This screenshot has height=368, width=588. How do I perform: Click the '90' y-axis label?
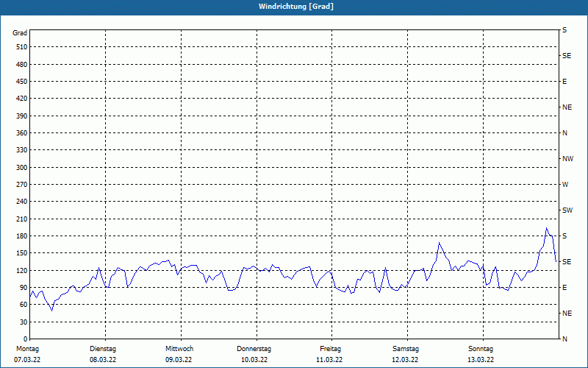[x=24, y=288]
